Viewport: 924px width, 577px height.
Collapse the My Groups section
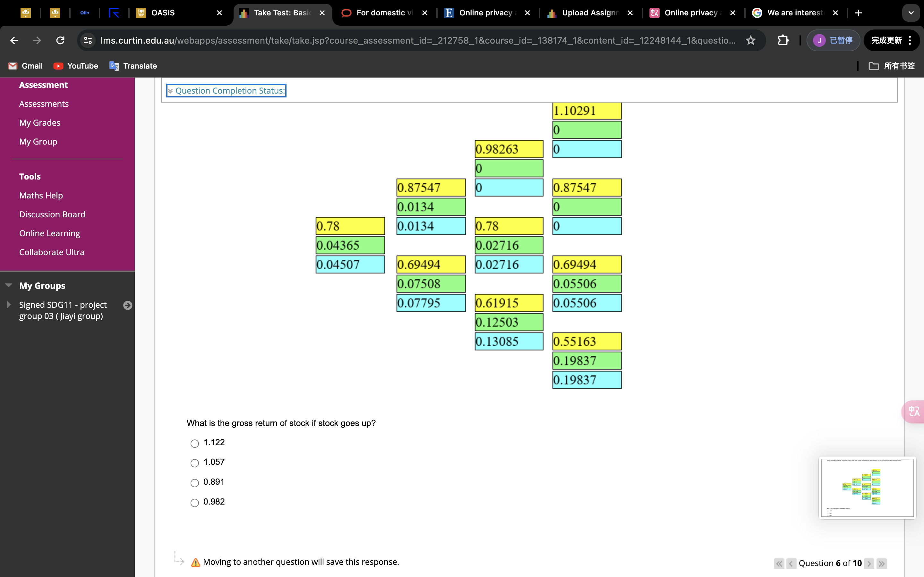(x=9, y=285)
